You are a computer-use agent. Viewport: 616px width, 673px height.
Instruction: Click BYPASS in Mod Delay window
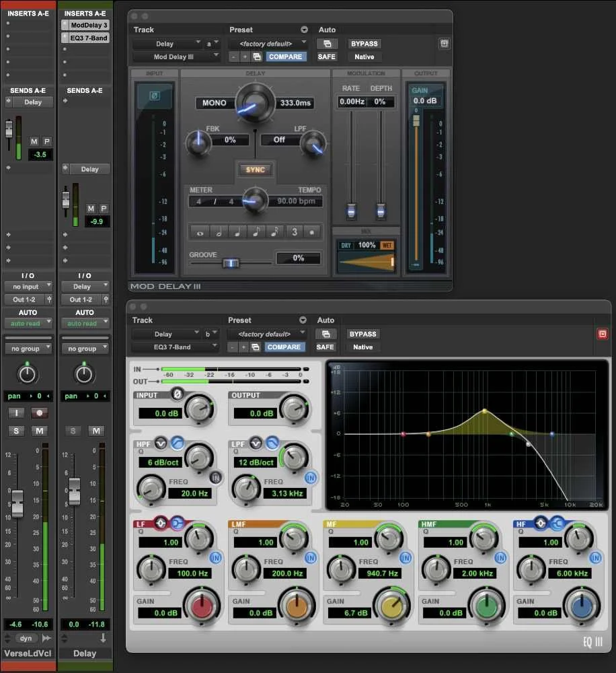pos(364,44)
